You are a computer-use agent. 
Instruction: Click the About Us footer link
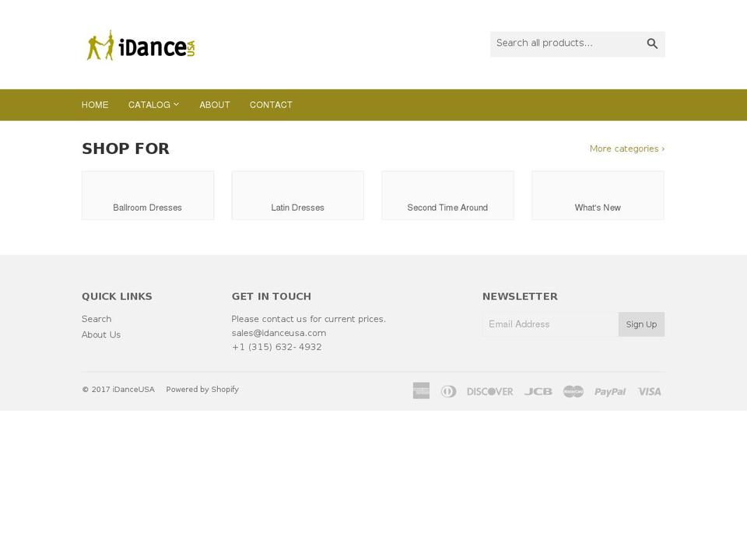101,334
